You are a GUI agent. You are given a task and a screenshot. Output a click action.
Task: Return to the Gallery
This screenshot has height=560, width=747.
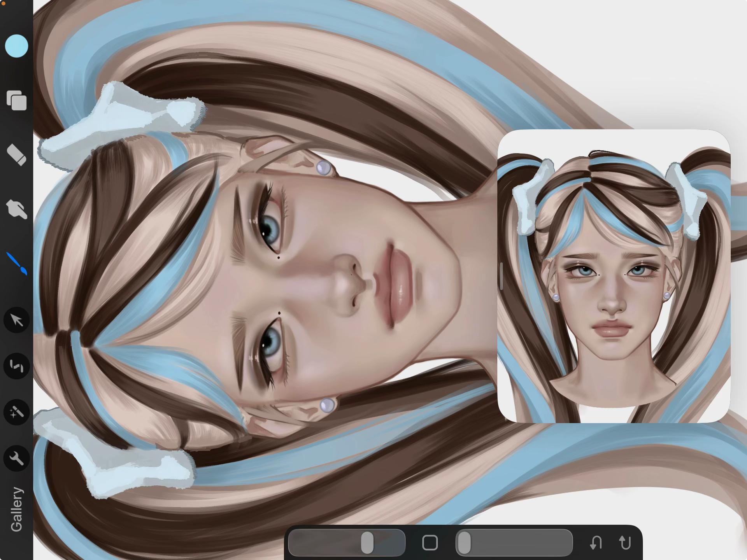coord(16,509)
